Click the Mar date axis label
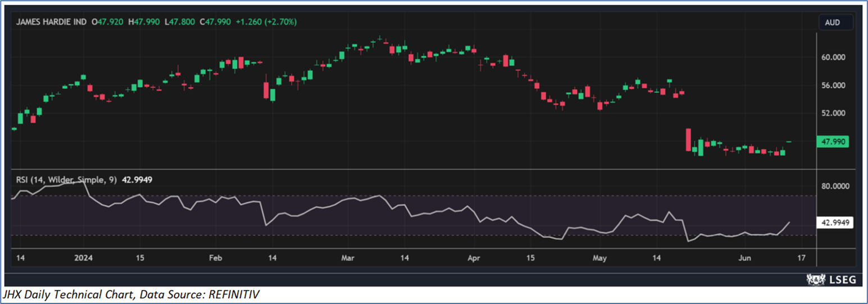This screenshot has height=304, width=868. [347, 258]
